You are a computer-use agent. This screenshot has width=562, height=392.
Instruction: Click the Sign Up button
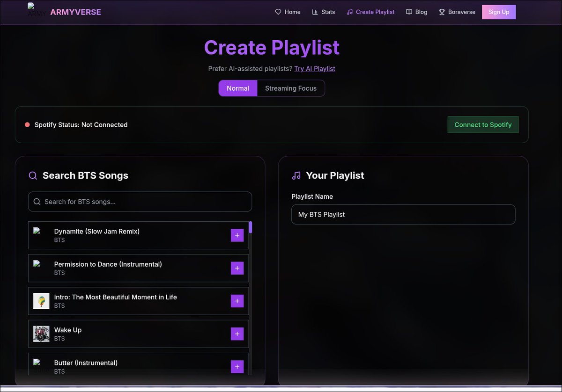tap(499, 12)
